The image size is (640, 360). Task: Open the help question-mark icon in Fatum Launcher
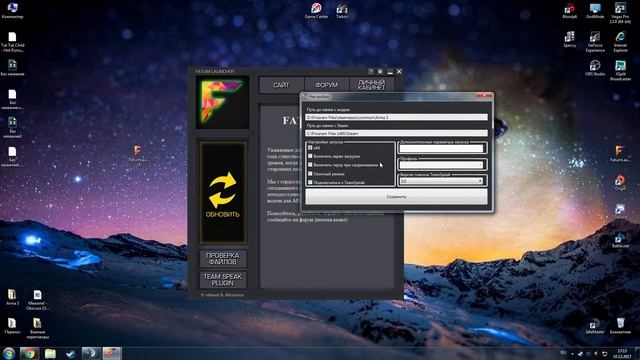pos(371,71)
